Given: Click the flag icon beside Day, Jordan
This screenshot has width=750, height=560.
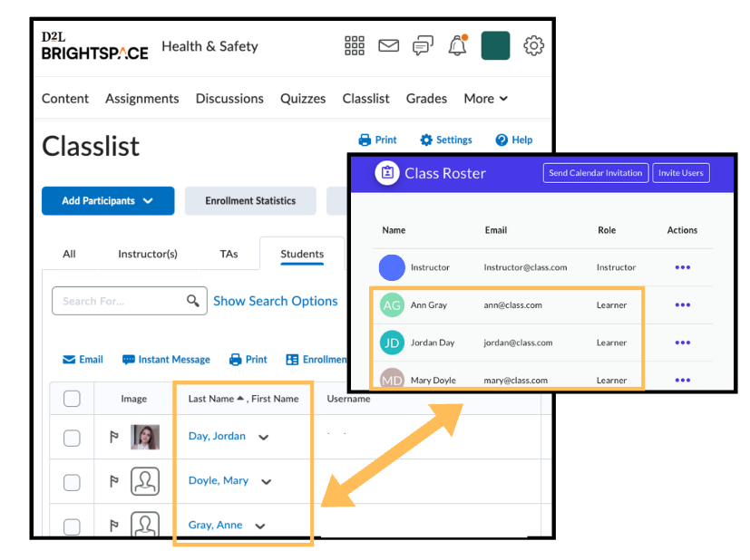Looking at the screenshot, I should click(x=114, y=438).
